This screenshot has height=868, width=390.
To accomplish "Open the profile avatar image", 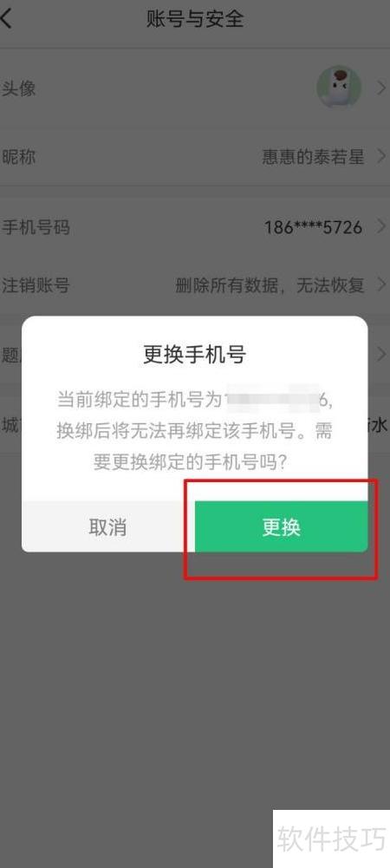I will (339, 88).
